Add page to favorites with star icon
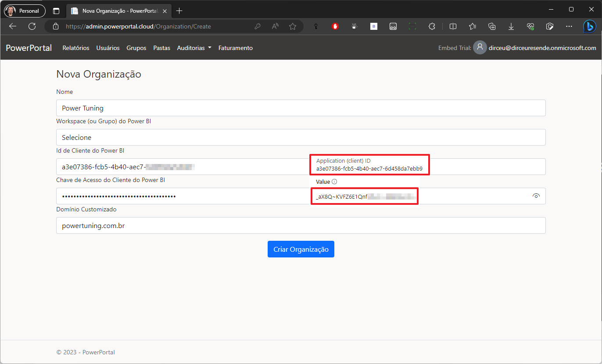The height and width of the screenshot is (364, 602). (x=293, y=26)
